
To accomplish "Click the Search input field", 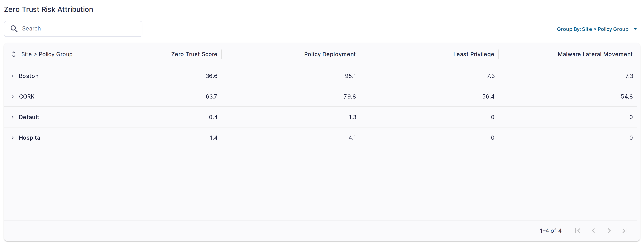I will (73, 29).
